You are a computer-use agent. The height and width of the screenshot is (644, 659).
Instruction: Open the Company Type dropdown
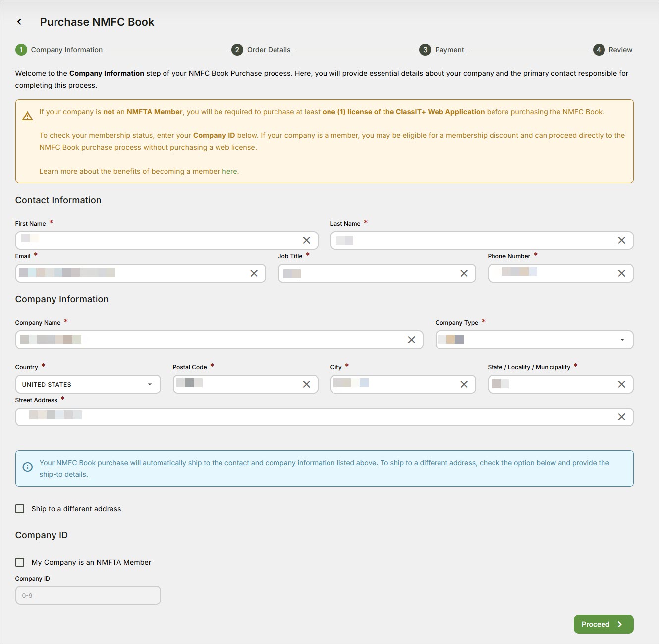pyautogui.click(x=622, y=340)
